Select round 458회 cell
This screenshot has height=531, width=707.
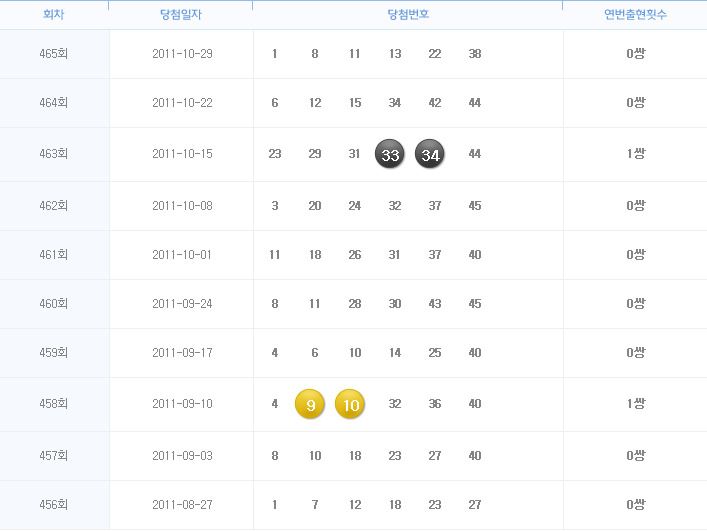(54, 403)
